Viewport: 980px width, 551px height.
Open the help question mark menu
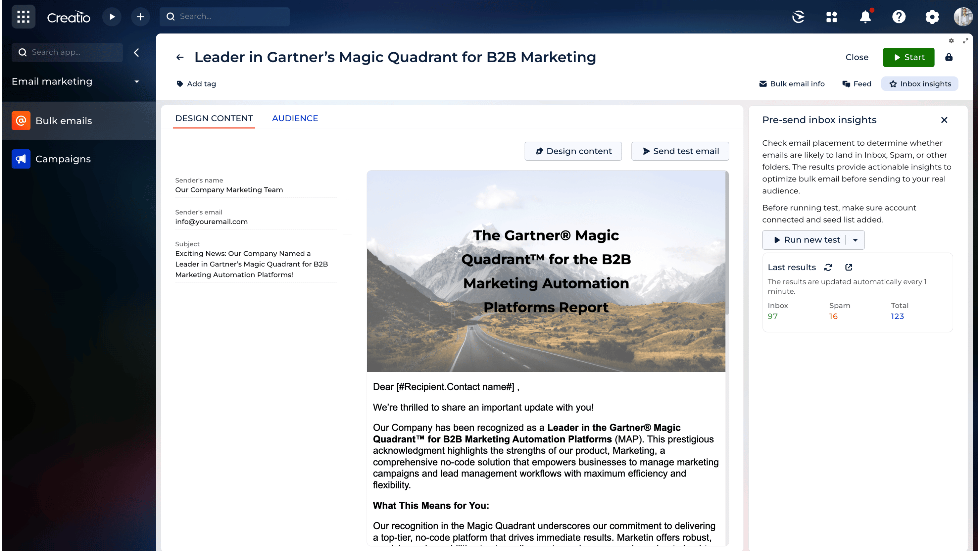(899, 17)
